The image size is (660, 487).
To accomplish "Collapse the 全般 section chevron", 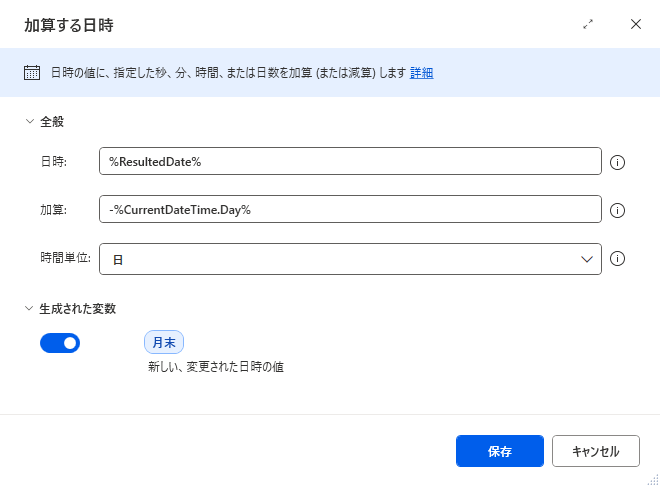I will [x=29, y=121].
